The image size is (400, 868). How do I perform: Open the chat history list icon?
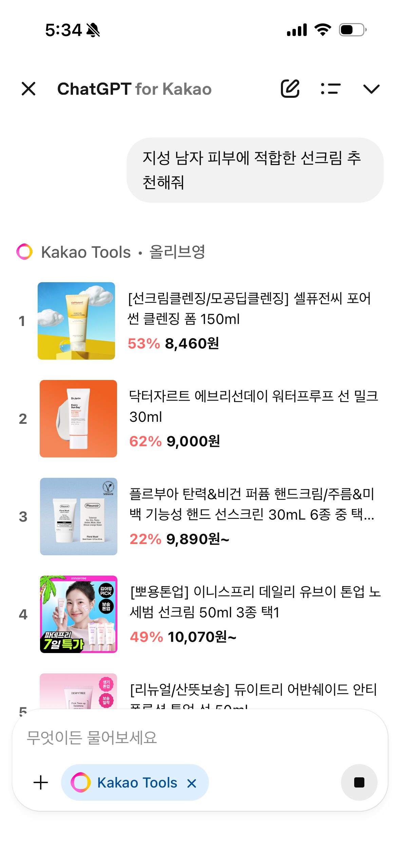[330, 89]
